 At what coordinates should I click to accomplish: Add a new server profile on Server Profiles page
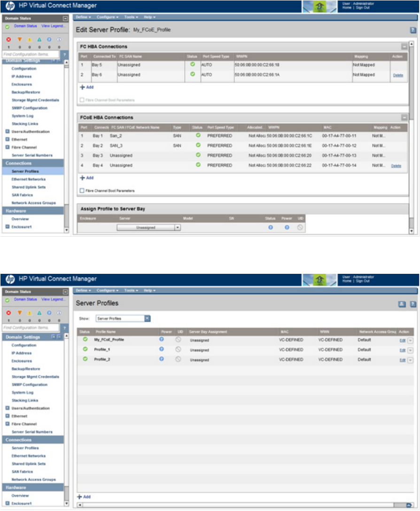click(x=84, y=496)
